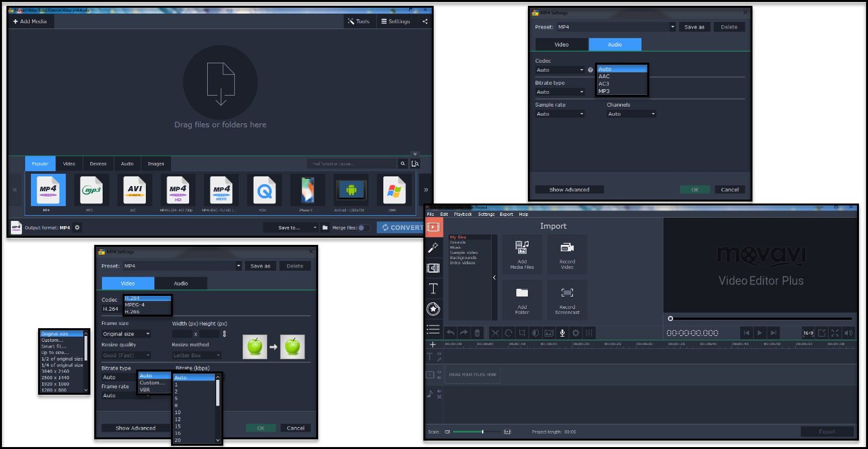Open the Titles tab with the T icon in the editor sidebar

click(x=433, y=288)
